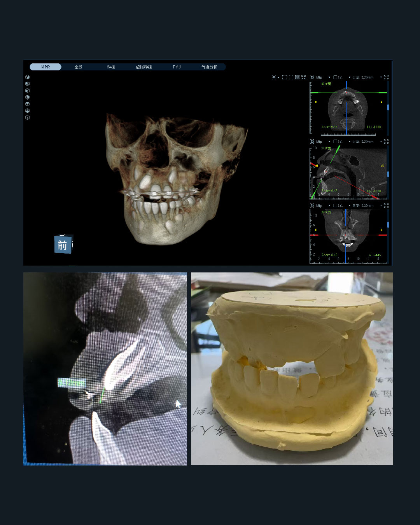Open Mip mode dropdown in axial view

pos(329,77)
